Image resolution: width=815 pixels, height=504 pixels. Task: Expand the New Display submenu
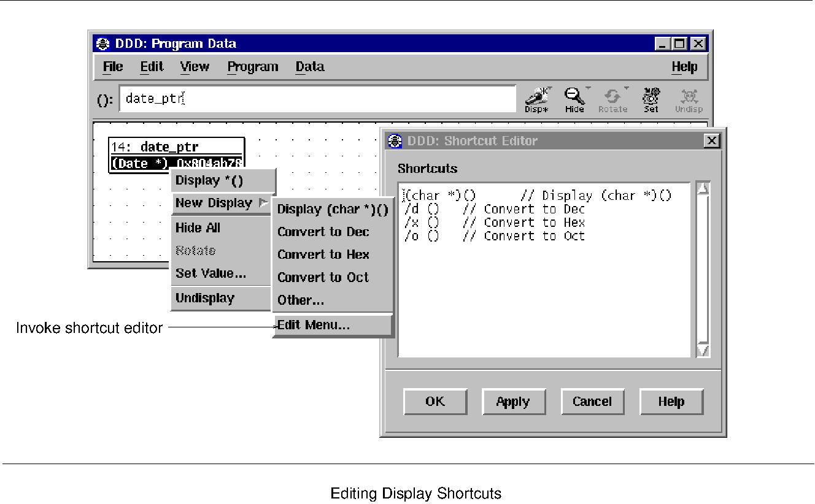point(222,203)
